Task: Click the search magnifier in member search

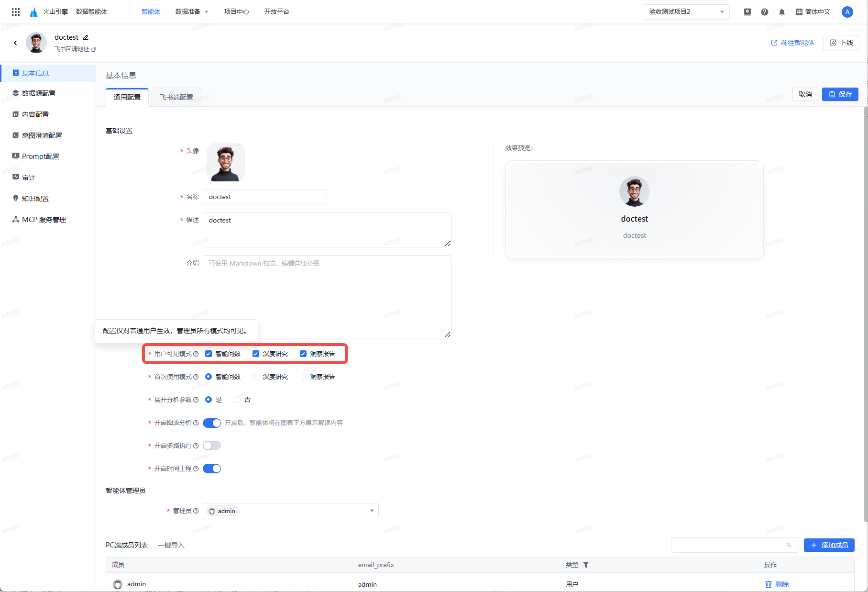Action: [x=789, y=545]
